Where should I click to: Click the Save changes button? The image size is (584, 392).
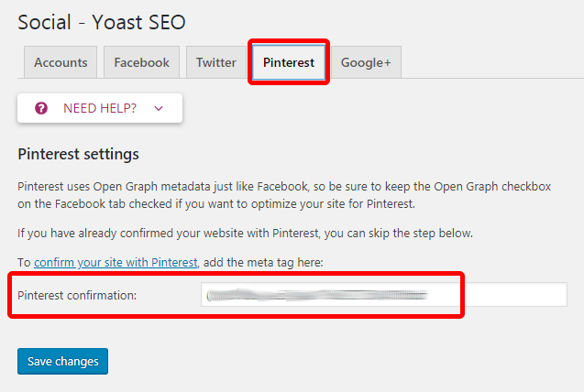[62, 361]
